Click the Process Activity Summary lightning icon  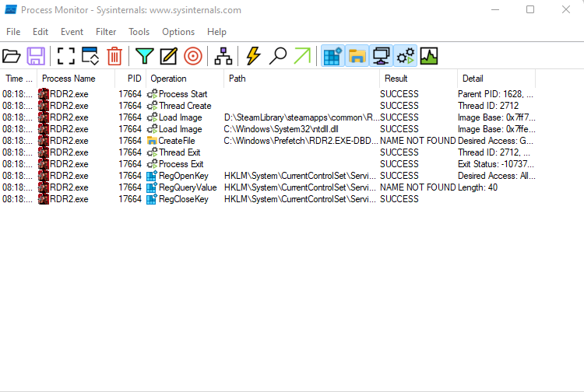point(253,56)
